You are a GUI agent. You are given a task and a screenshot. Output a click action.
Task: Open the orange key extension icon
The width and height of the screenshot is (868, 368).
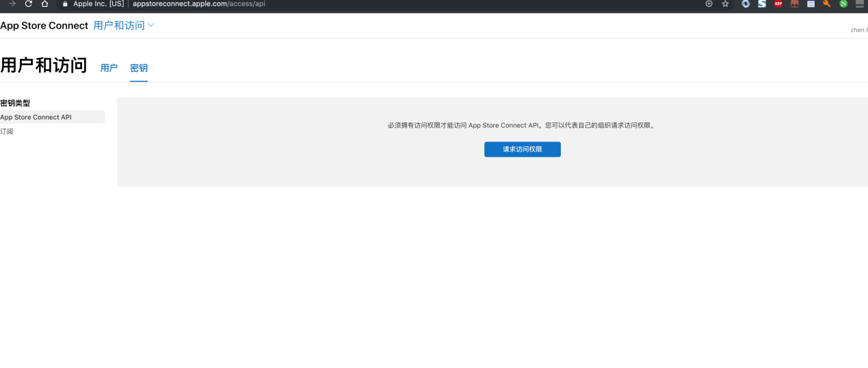coord(827,4)
